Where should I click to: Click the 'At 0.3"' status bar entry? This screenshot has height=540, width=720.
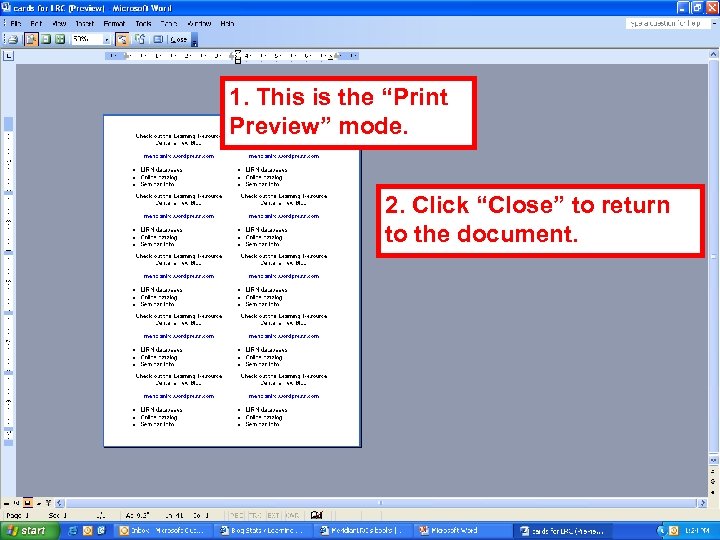tap(137, 516)
